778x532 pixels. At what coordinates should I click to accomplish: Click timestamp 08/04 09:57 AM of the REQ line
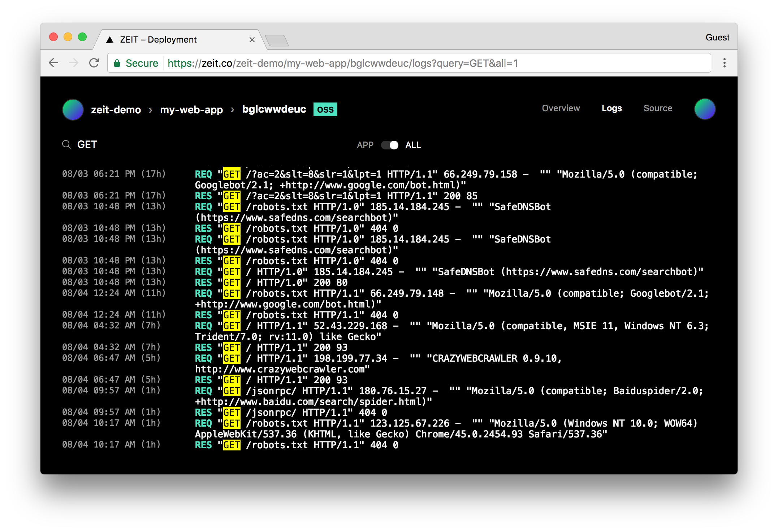pyautogui.click(x=111, y=391)
